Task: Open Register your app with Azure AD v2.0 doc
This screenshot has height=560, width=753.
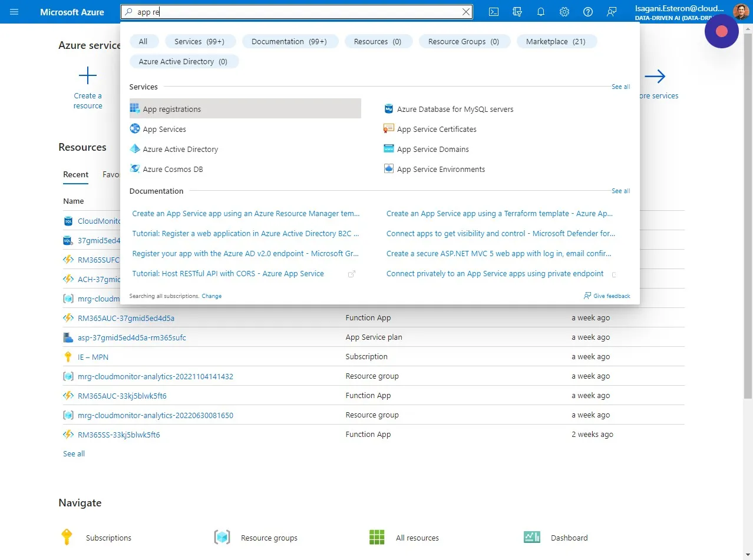Action: pos(246,254)
